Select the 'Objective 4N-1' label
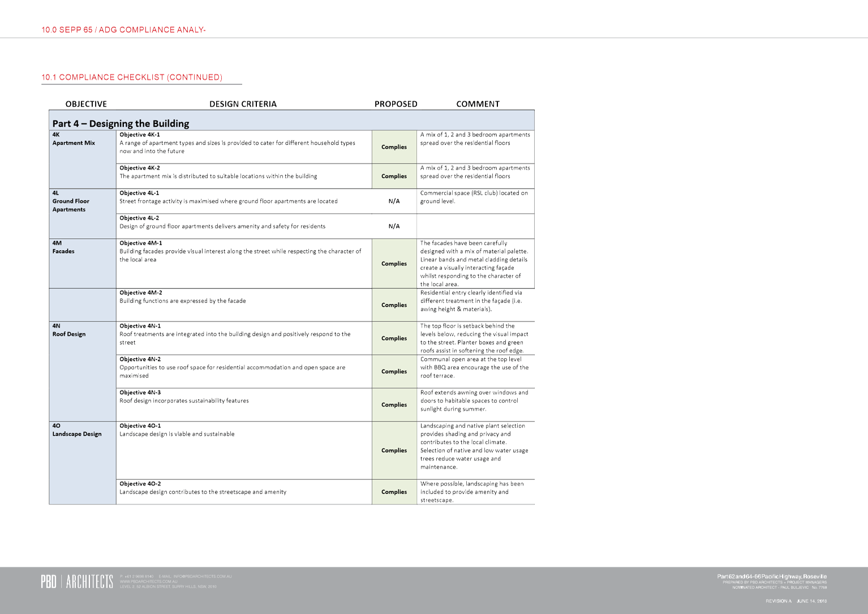 [x=140, y=326]
